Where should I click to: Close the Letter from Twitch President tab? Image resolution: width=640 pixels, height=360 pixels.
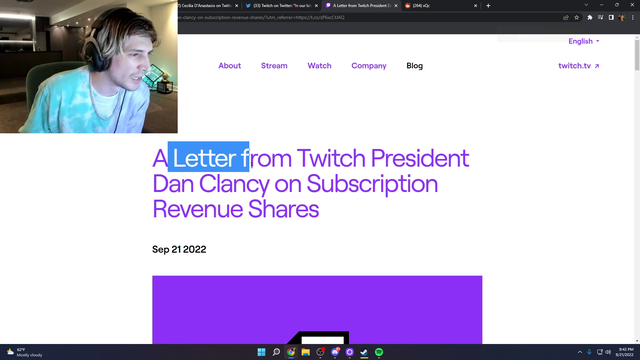coord(396,6)
